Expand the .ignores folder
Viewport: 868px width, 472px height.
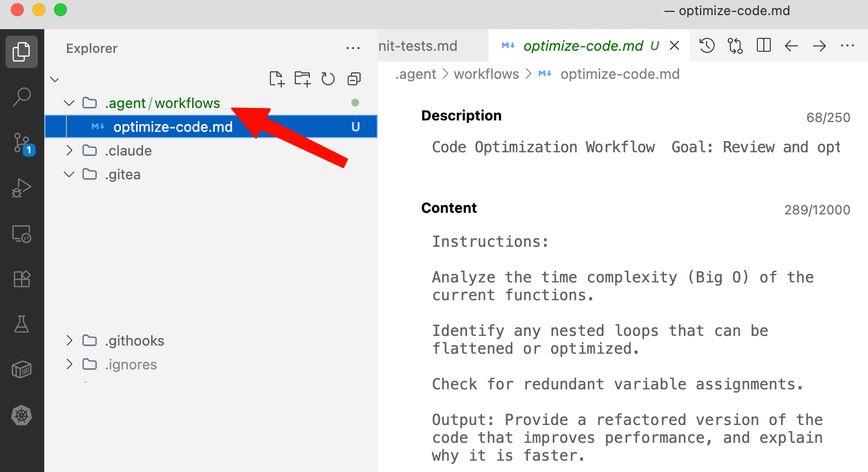coord(69,364)
